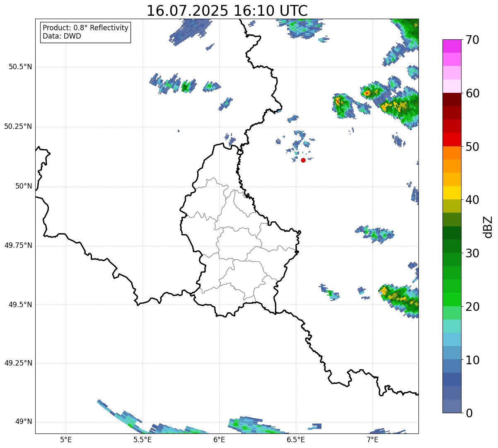
Task: Click the red location marker dot
Action: [x=303, y=160]
